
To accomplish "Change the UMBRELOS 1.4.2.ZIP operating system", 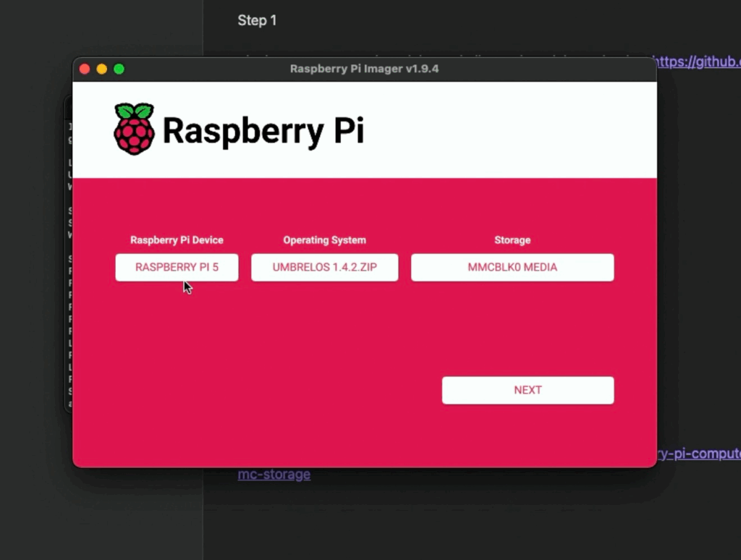I will click(324, 267).
